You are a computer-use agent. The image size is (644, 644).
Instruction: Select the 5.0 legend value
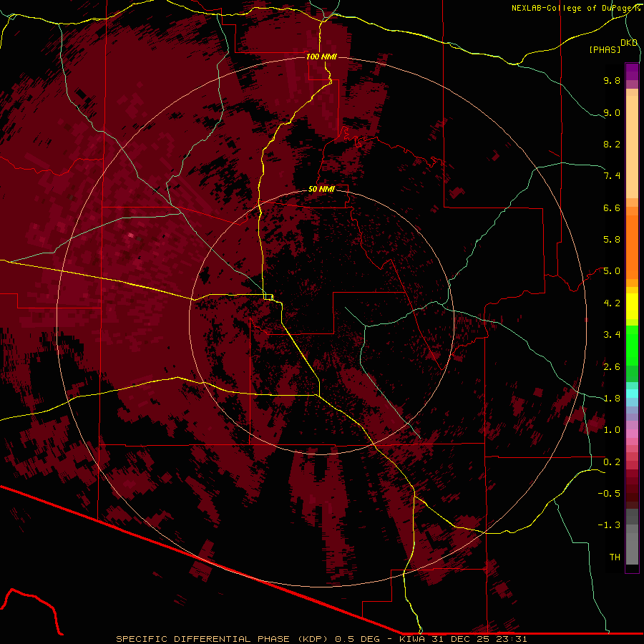click(x=612, y=271)
